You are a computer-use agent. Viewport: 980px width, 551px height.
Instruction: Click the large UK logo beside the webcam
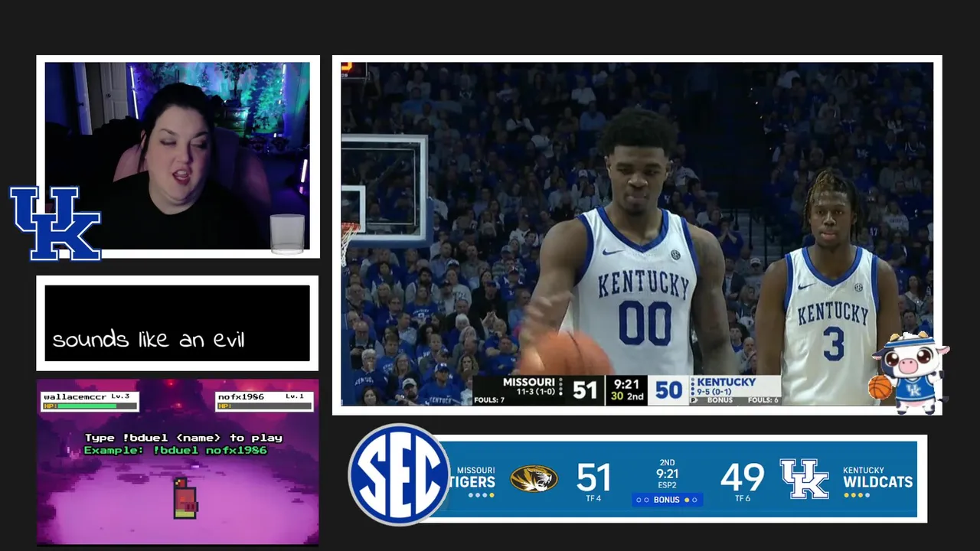click(x=55, y=223)
